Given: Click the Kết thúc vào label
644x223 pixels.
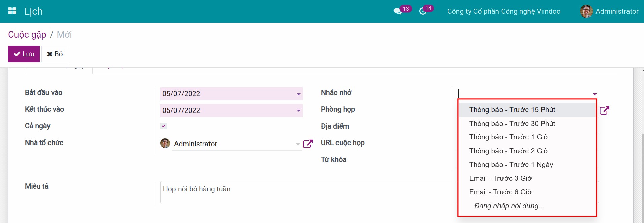Looking at the screenshot, I should 44,109.
